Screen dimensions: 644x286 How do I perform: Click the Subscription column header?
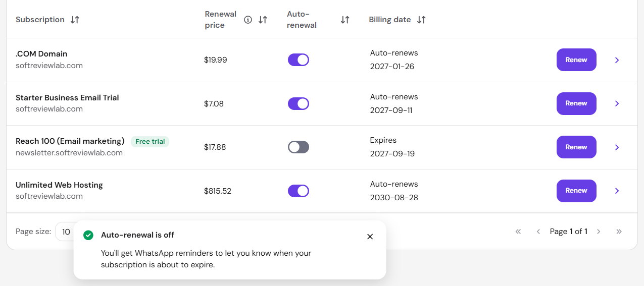(40, 20)
